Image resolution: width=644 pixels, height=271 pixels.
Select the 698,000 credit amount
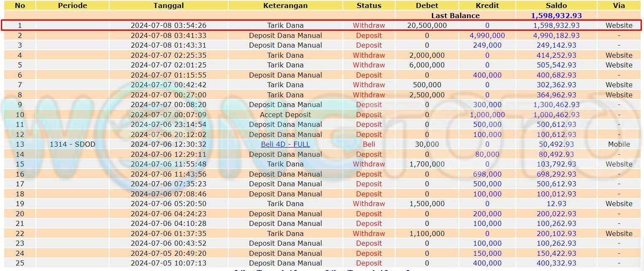pyautogui.click(x=487, y=174)
